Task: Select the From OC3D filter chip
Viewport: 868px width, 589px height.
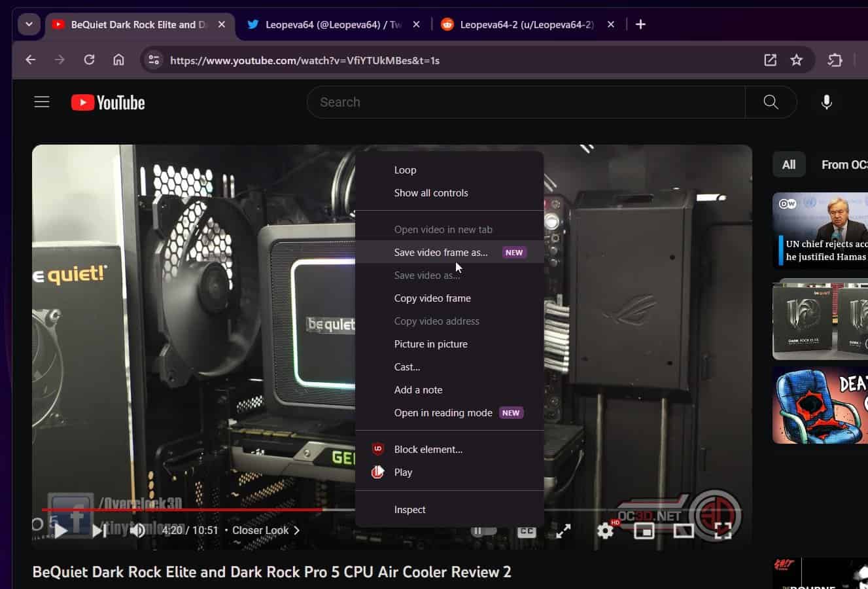Action: coord(844,165)
